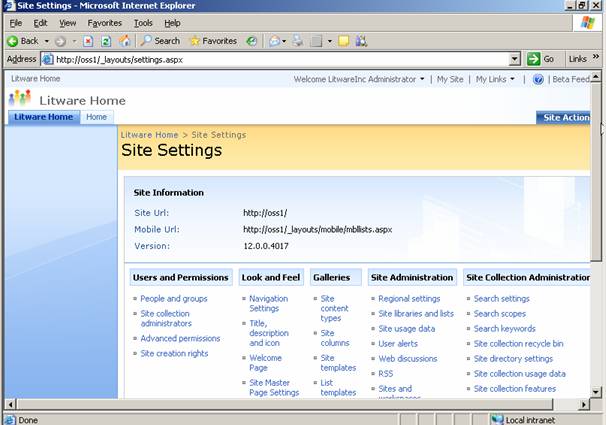Click the Litware people logo icon
The width and height of the screenshot is (606, 425).
[x=20, y=98]
